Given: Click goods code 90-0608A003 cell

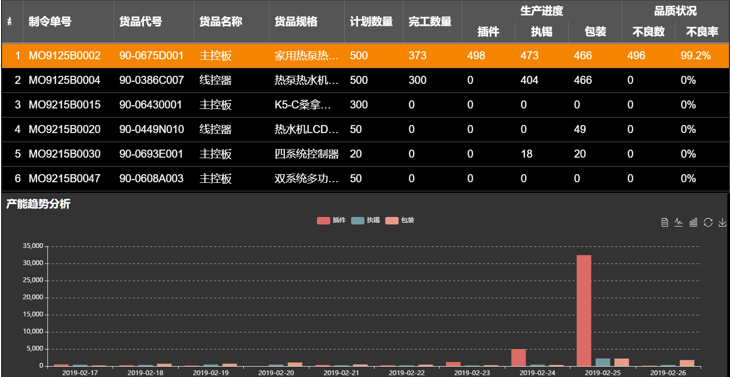Looking at the screenshot, I should point(151,178).
